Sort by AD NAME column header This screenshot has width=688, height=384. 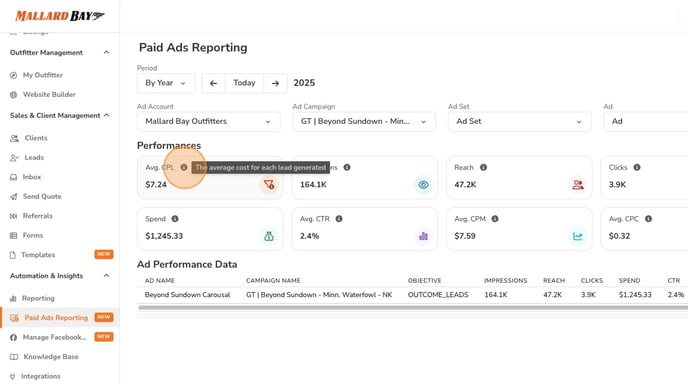pyautogui.click(x=160, y=280)
